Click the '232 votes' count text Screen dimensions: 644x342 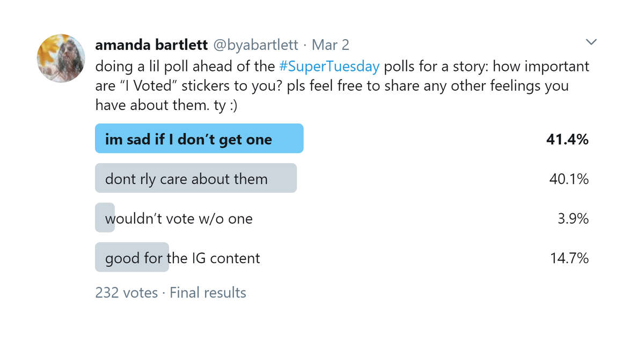[x=127, y=293]
